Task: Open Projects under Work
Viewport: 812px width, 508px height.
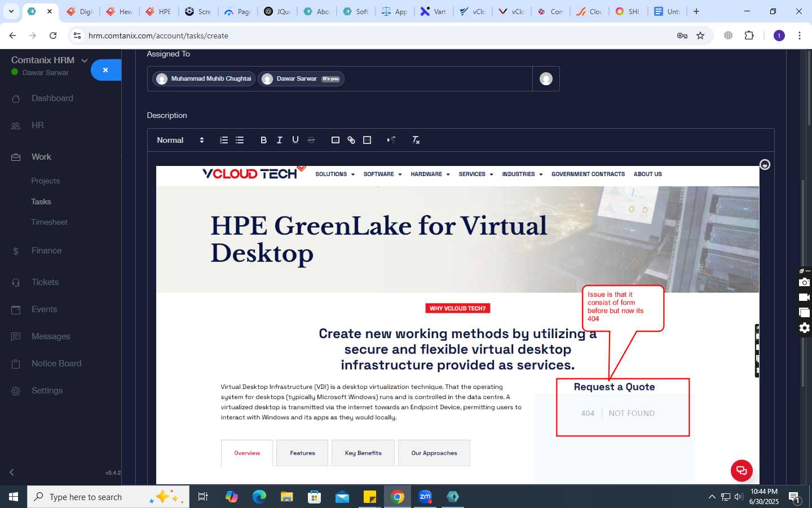Action: coord(46,181)
